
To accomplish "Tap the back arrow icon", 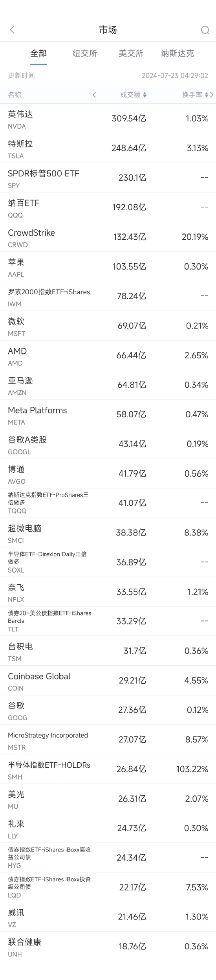I will (12, 30).
